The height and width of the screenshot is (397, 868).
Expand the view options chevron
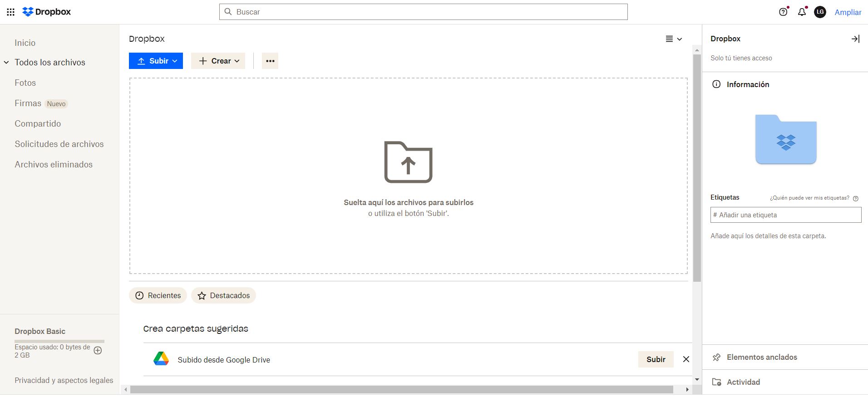[680, 39]
